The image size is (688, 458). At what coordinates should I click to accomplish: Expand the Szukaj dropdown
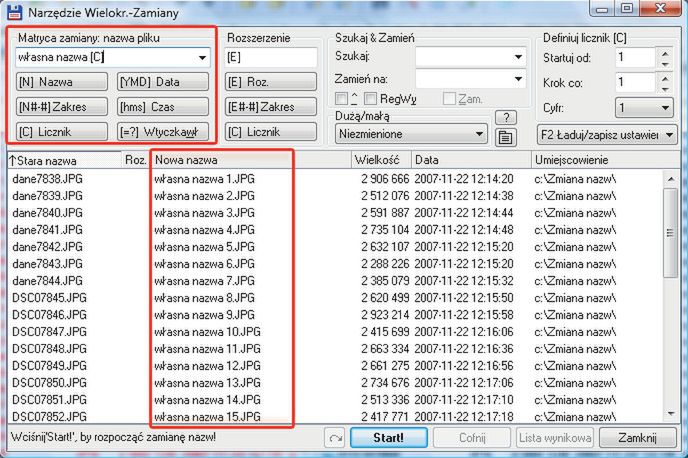pos(518,57)
